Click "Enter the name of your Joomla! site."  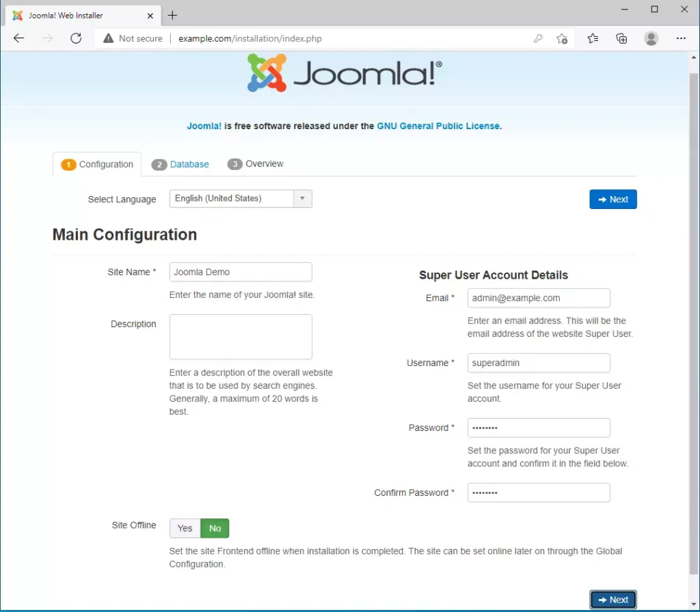(x=242, y=295)
